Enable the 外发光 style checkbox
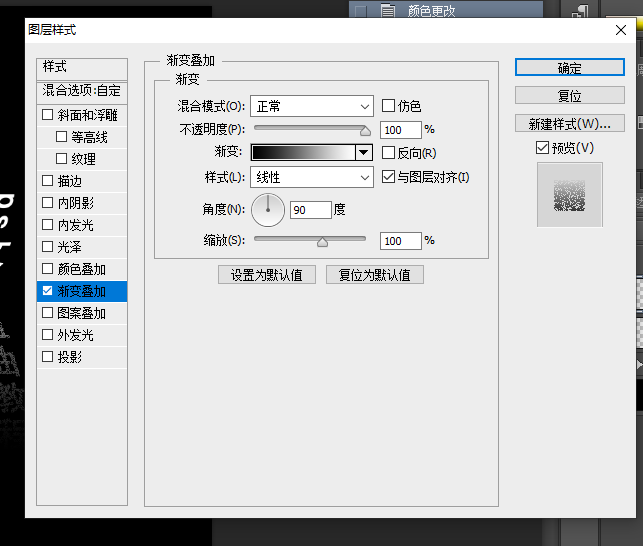Image resolution: width=643 pixels, height=546 pixels. 48,335
